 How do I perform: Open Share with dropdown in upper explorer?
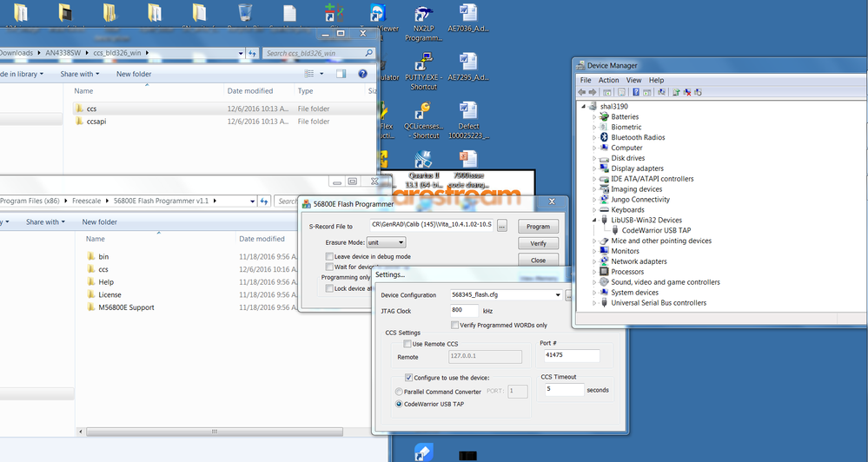[x=80, y=74]
